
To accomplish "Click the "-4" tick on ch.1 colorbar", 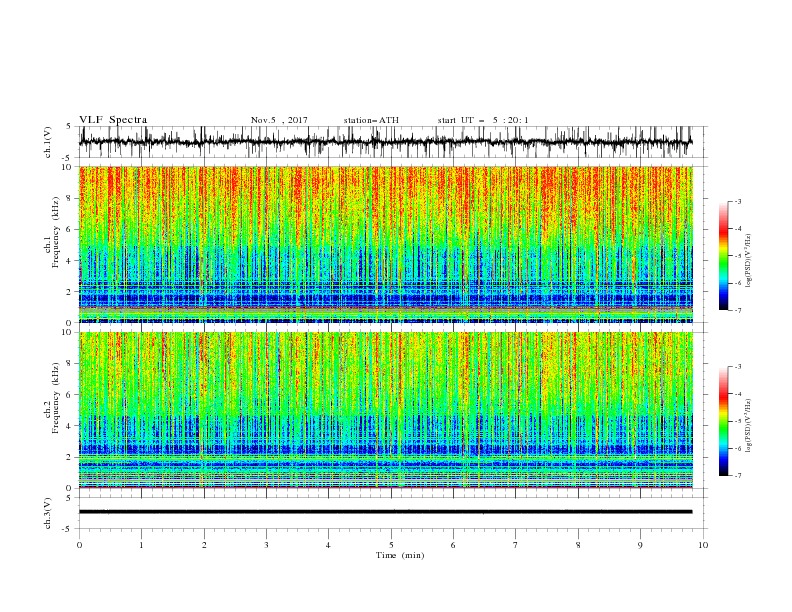I will [x=737, y=229].
